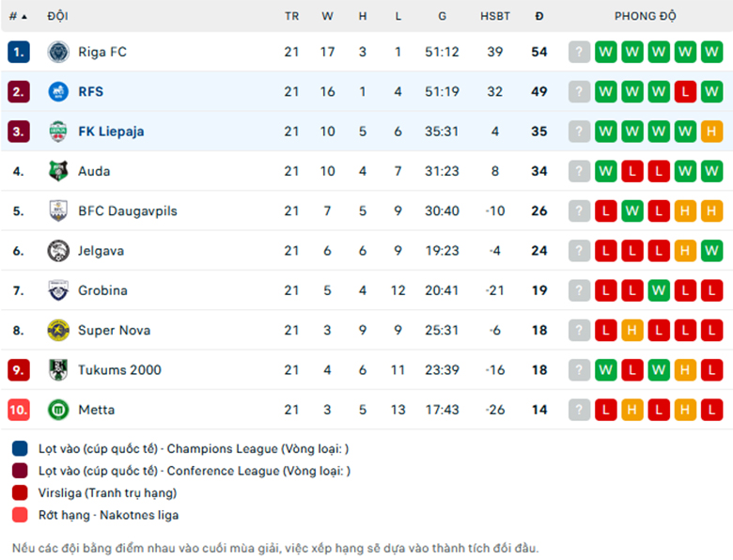Click FK Liepaja orange H form badge
The image size is (733, 560).
coord(711,132)
